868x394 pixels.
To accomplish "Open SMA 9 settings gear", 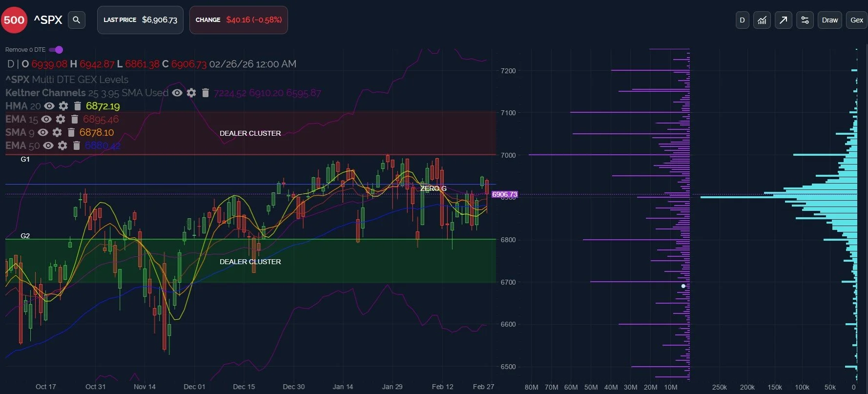I will click(x=57, y=132).
